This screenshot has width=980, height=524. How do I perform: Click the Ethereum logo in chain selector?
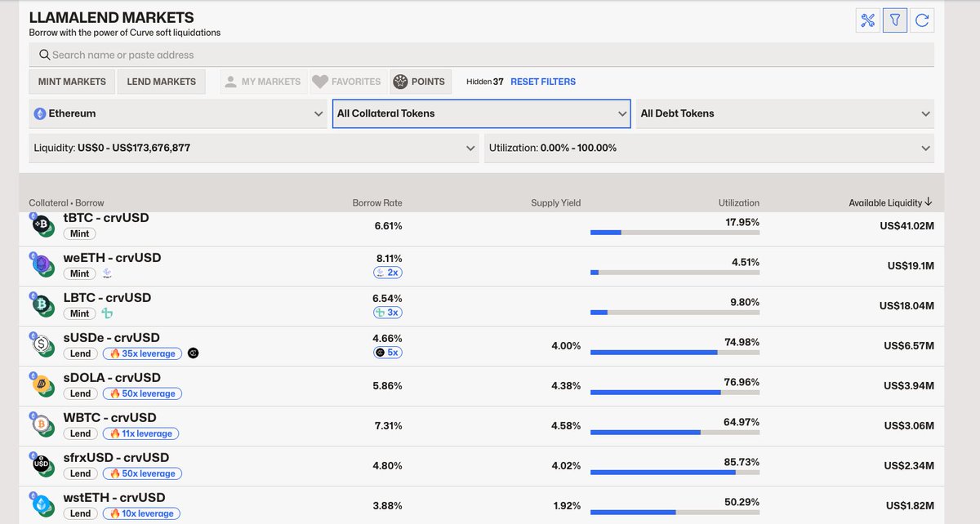40,113
